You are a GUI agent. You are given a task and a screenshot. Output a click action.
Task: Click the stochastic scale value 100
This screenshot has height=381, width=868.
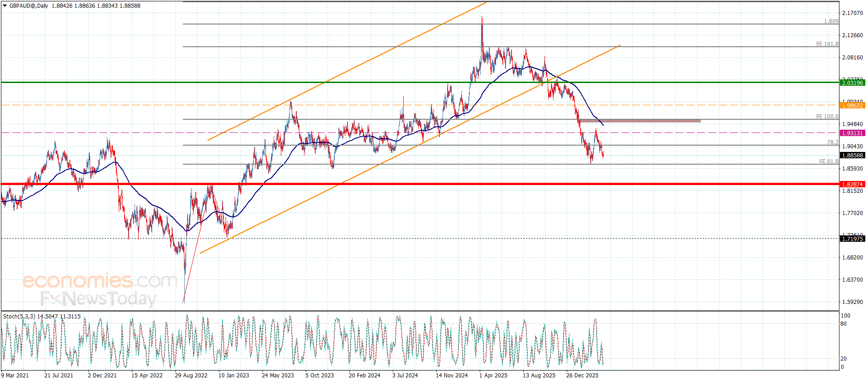click(845, 316)
